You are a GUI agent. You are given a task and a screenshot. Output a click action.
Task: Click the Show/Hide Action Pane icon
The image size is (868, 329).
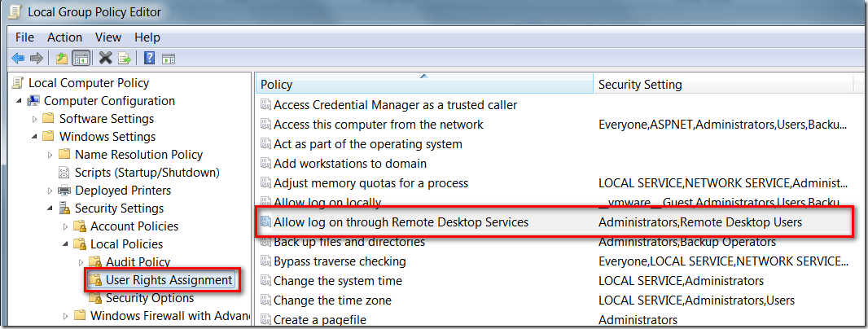(169, 58)
